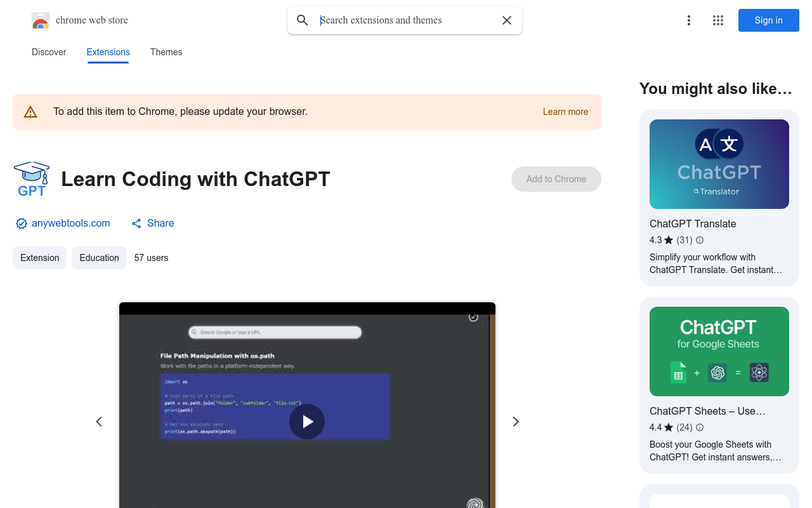Image resolution: width=812 pixels, height=508 pixels.
Task: Click the You might also like heading
Action: point(716,89)
